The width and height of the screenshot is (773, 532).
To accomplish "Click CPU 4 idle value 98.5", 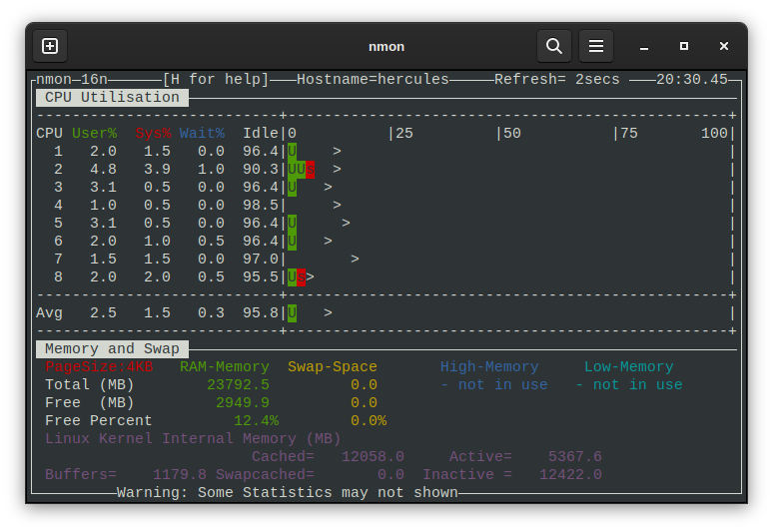I will (261, 206).
